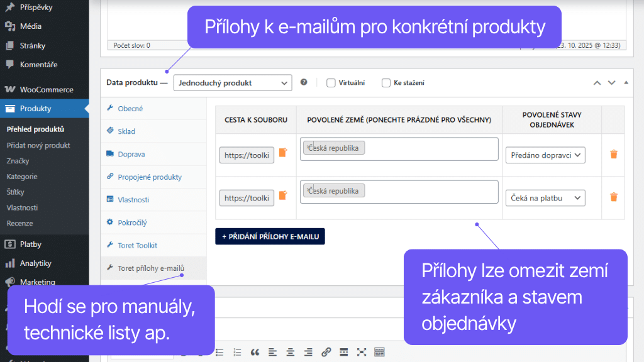Open the Jednoduchý produkt type dropdown
This screenshot has height=362, width=644.
coord(233,82)
